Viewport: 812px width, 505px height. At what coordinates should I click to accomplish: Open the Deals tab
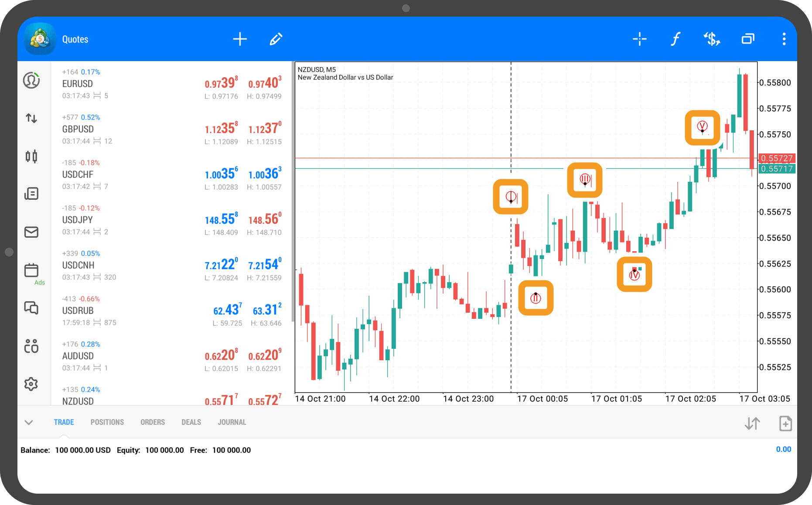point(191,422)
